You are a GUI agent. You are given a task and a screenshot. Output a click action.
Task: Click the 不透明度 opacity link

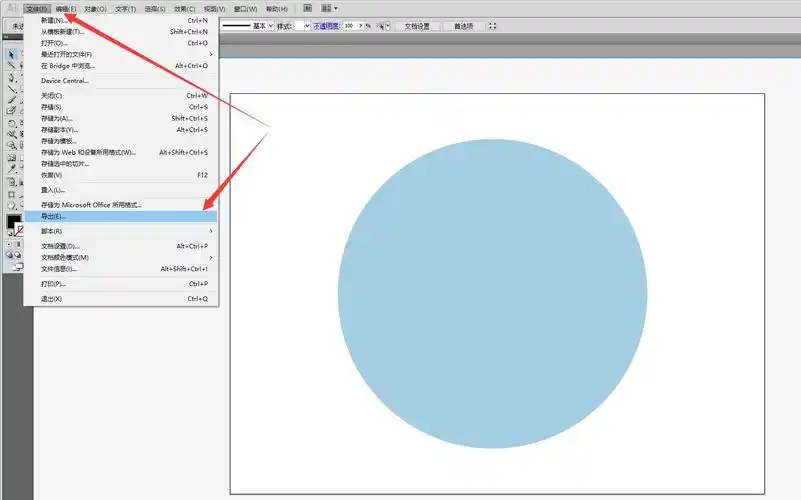[x=327, y=26]
